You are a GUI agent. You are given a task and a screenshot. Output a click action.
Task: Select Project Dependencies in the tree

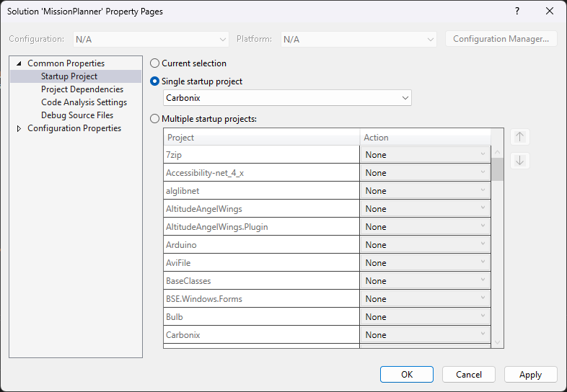pyautogui.click(x=82, y=89)
